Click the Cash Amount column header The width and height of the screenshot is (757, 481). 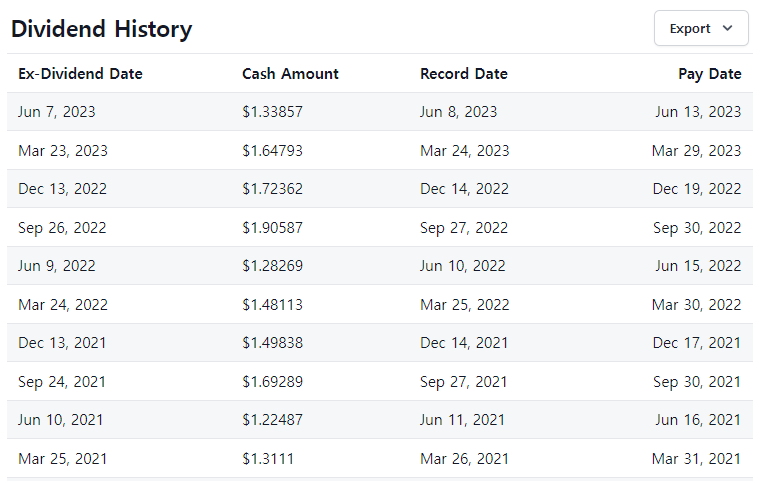click(290, 74)
